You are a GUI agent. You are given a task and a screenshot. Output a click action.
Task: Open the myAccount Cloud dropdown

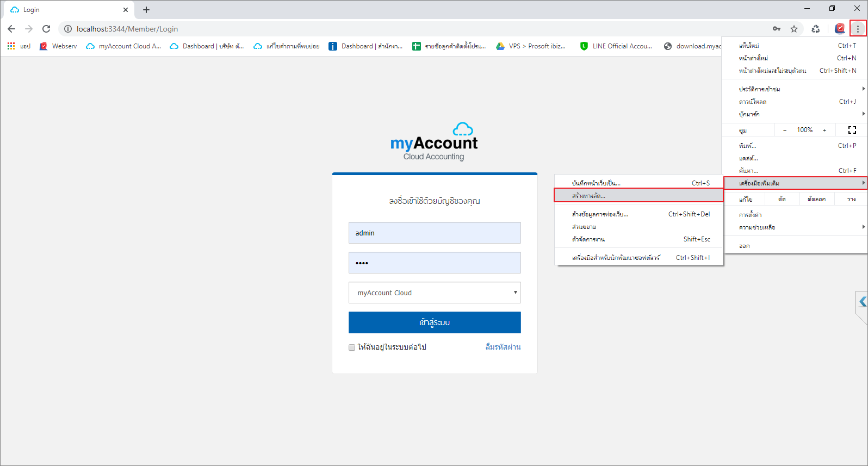435,293
